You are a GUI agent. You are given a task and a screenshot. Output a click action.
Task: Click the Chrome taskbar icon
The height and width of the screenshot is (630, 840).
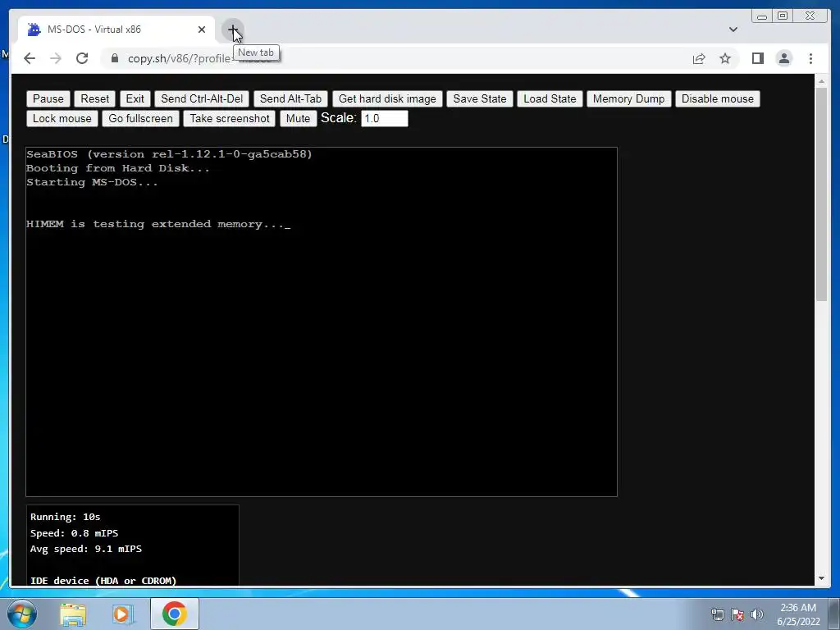(x=174, y=614)
